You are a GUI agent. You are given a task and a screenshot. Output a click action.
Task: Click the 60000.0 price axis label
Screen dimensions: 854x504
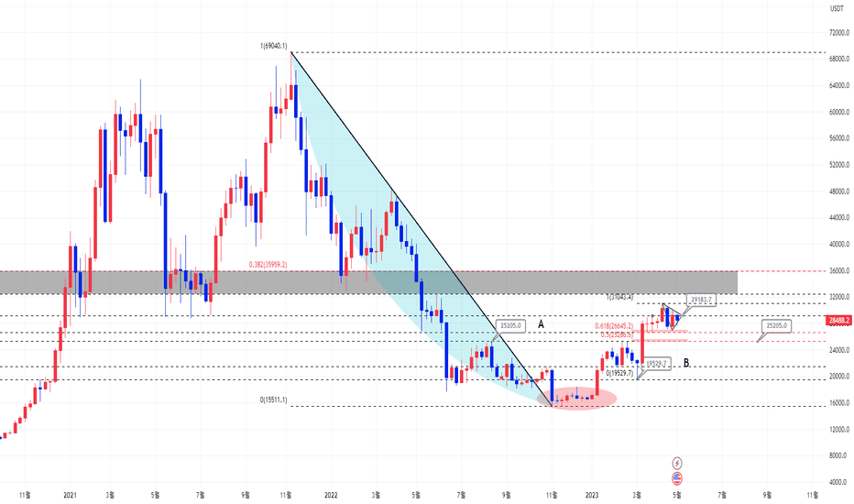click(838, 112)
